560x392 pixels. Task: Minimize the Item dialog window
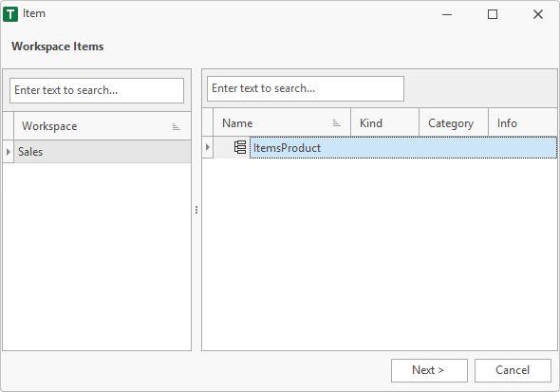(x=447, y=14)
